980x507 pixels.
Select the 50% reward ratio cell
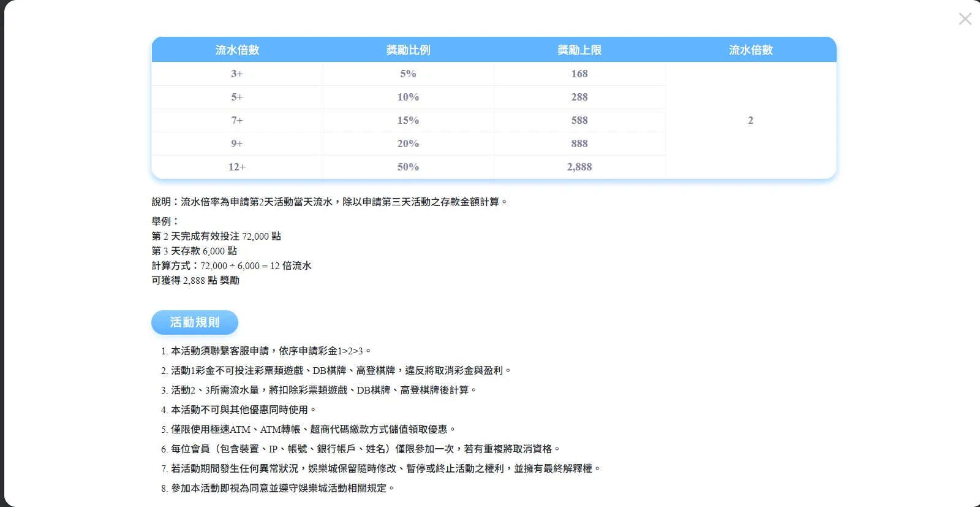point(409,167)
